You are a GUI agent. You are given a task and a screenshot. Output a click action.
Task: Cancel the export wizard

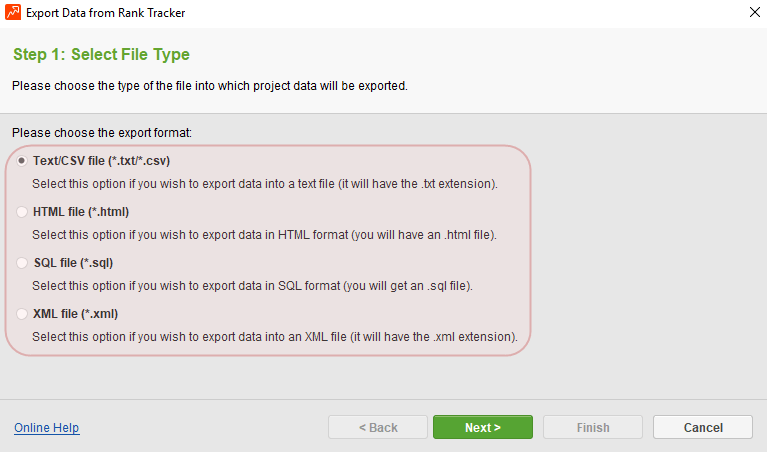tap(703, 428)
